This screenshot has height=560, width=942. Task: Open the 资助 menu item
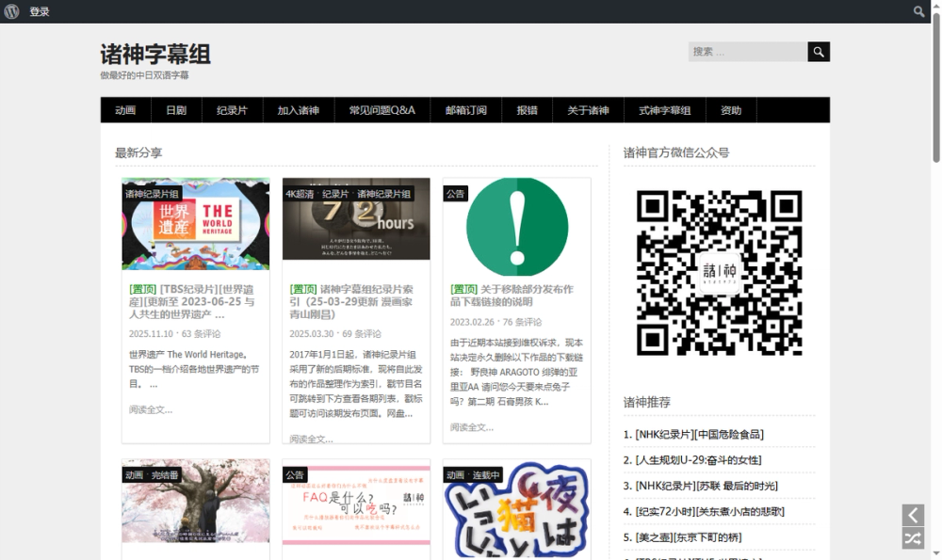(731, 110)
